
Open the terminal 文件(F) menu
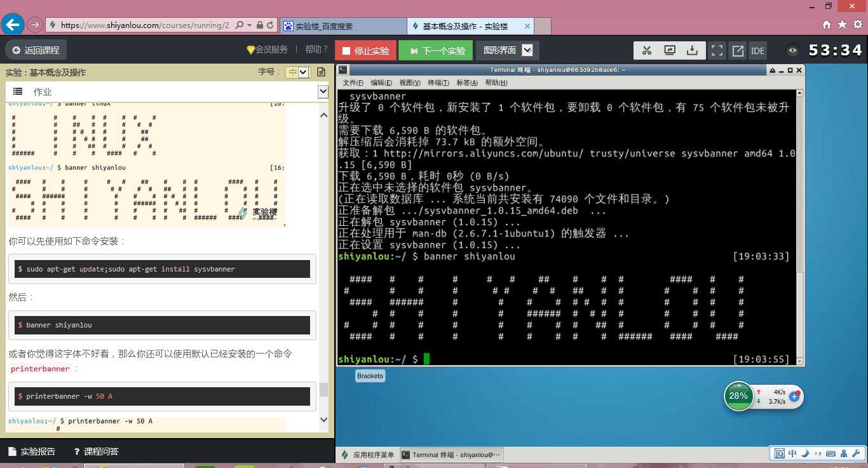click(353, 83)
